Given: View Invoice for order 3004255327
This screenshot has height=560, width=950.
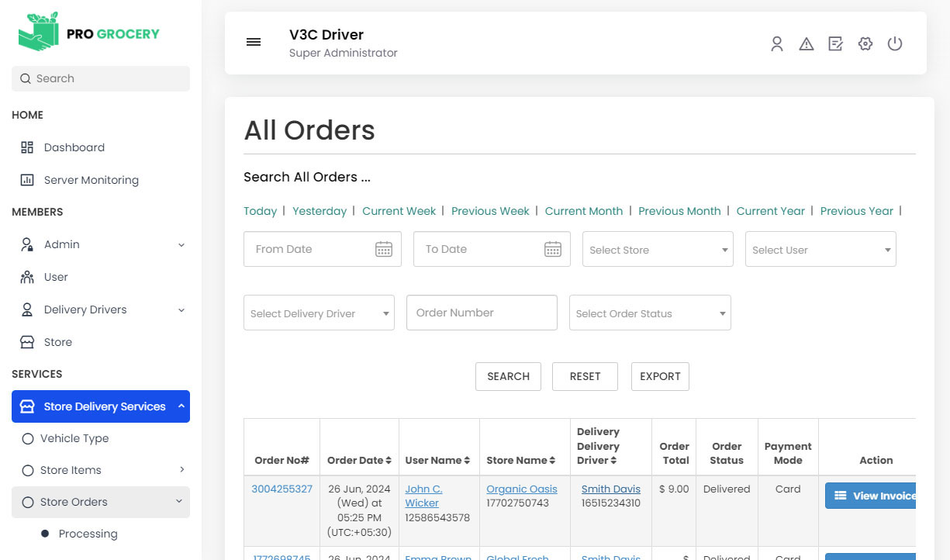Looking at the screenshot, I should coord(870,496).
